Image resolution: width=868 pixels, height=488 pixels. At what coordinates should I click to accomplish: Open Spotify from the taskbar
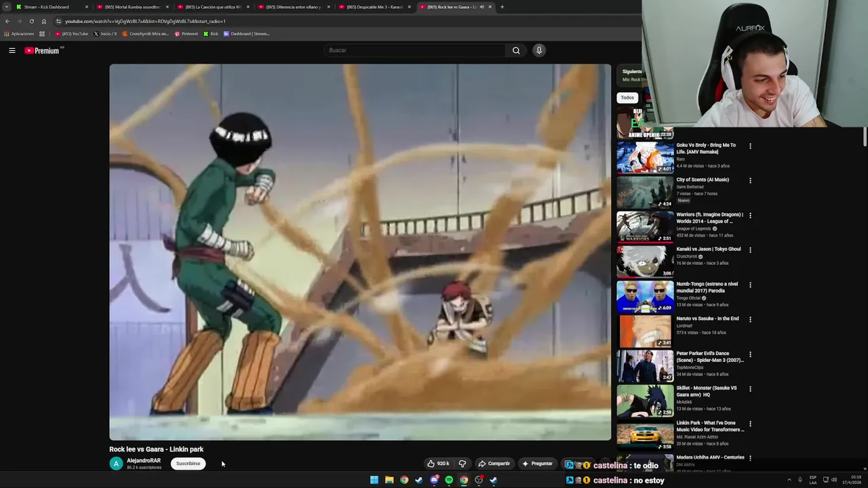449,480
